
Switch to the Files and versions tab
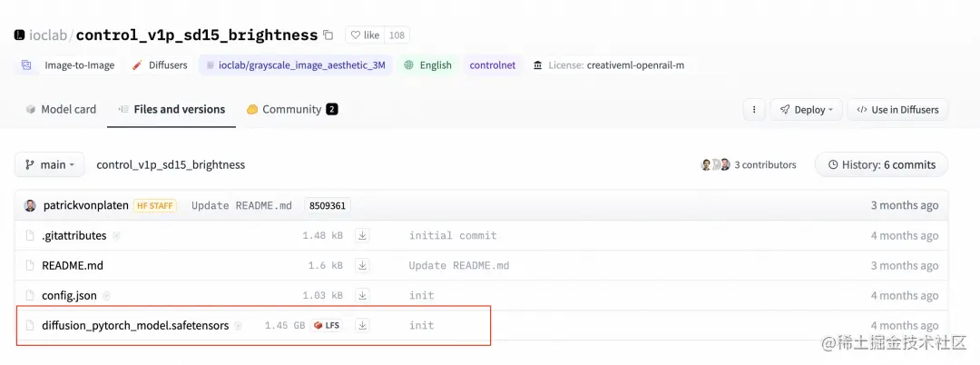tap(171, 109)
